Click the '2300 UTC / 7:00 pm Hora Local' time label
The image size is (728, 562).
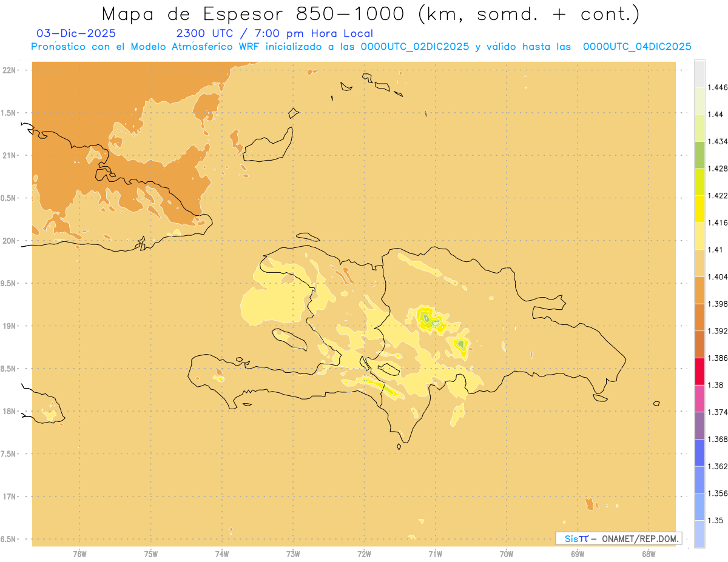tap(274, 33)
